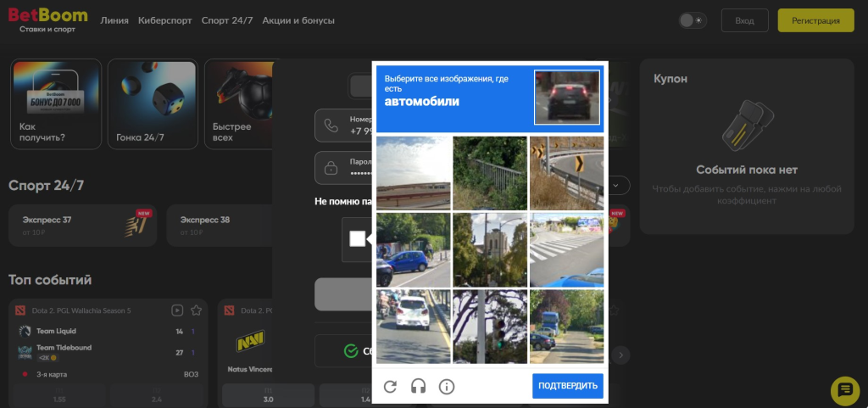
Task: Click the captcha tile with metal fence and bushes
Action: pos(490,173)
